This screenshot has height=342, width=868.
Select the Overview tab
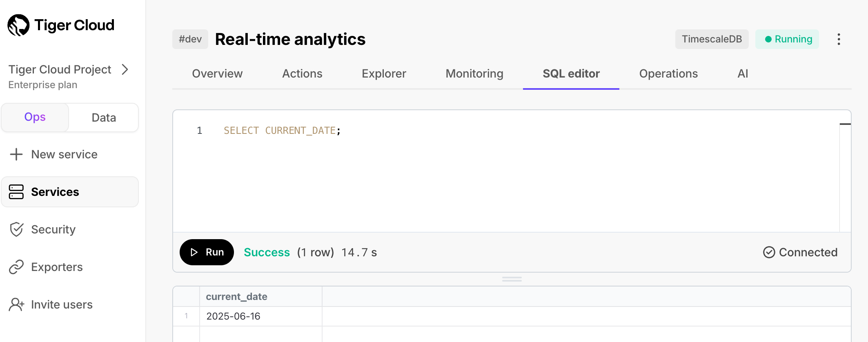[x=217, y=73]
